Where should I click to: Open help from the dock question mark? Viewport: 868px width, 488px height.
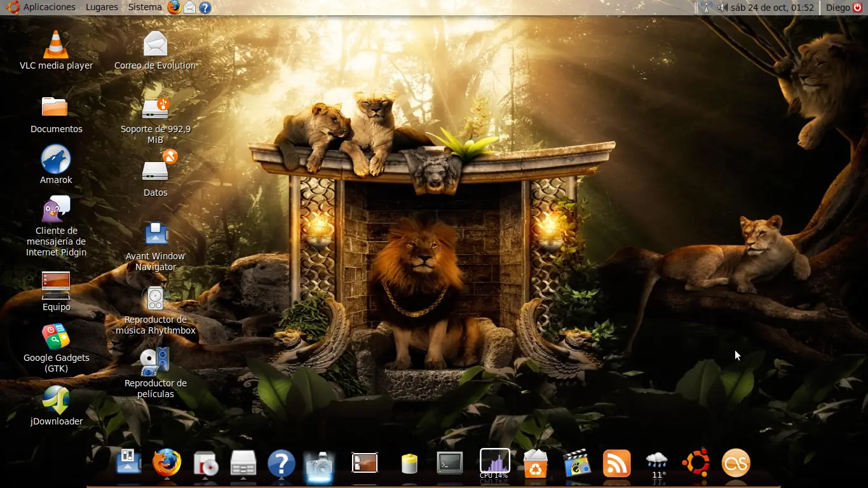[x=281, y=463]
